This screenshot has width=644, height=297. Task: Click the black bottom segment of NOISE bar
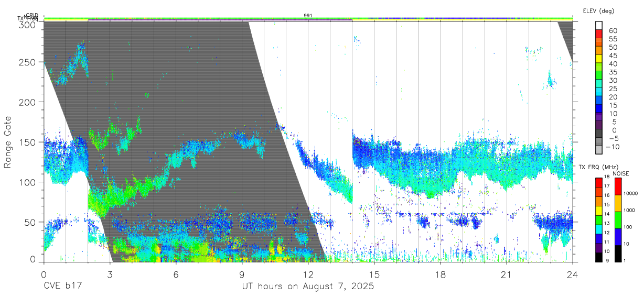point(618,254)
